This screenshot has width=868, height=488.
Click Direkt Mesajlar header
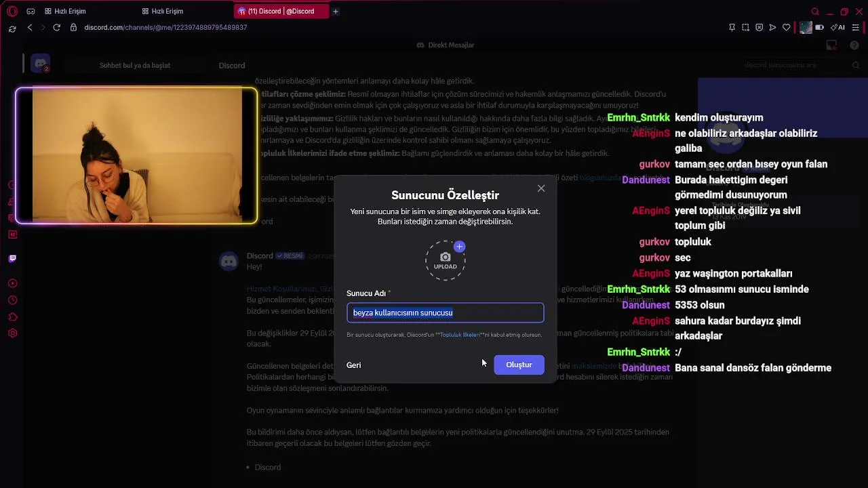[x=445, y=45]
